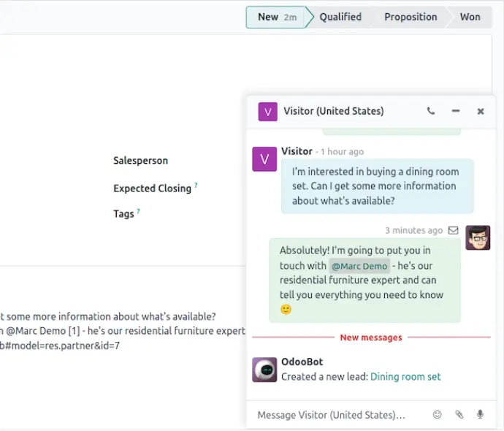Viewport: 504px width, 431px height.
Task: Click the Visitor (United States) chat title
Action: tap(334, 111)
